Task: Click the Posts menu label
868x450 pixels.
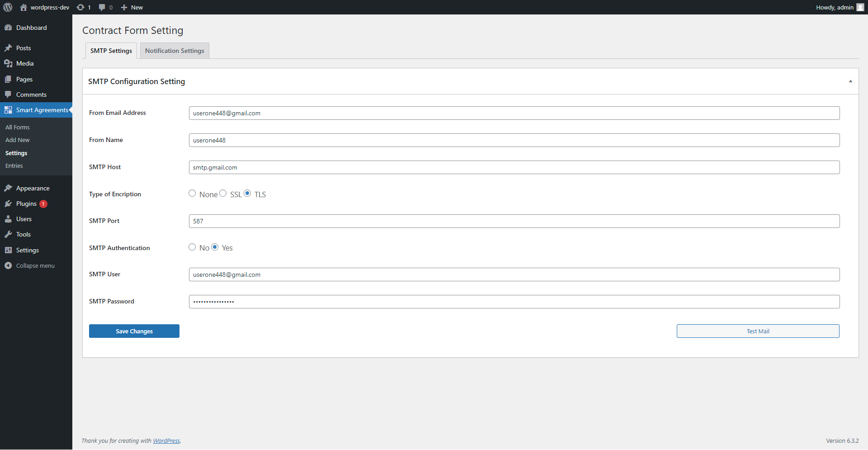Action: pyautogui.click(x=24, y=48)
